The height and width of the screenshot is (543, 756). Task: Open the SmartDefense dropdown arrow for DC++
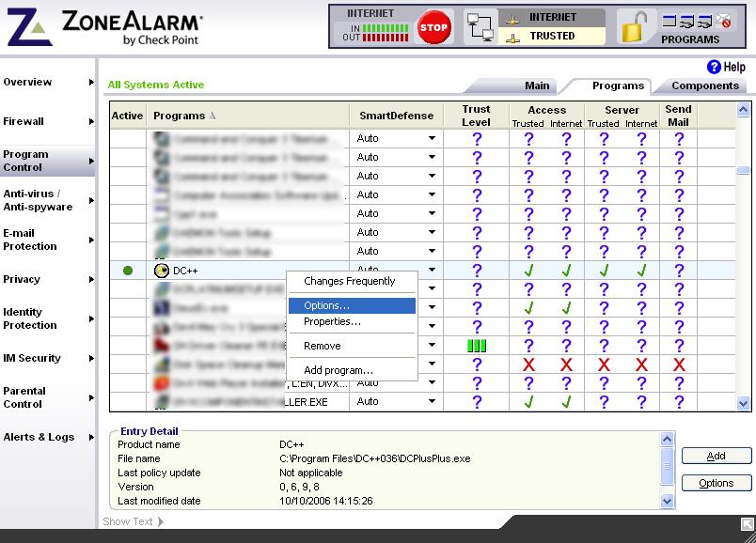pyautogui.click(x=432, y=270)
